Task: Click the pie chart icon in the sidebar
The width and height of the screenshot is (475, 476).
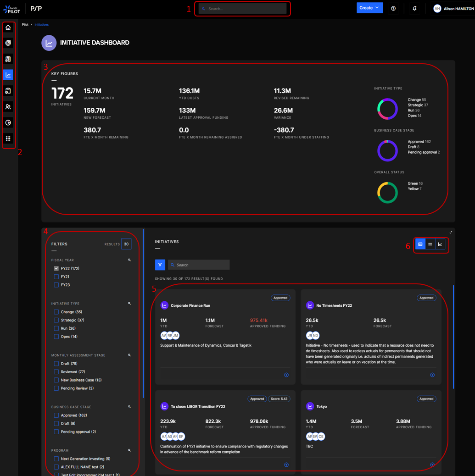Action: (x=8, y=123)
